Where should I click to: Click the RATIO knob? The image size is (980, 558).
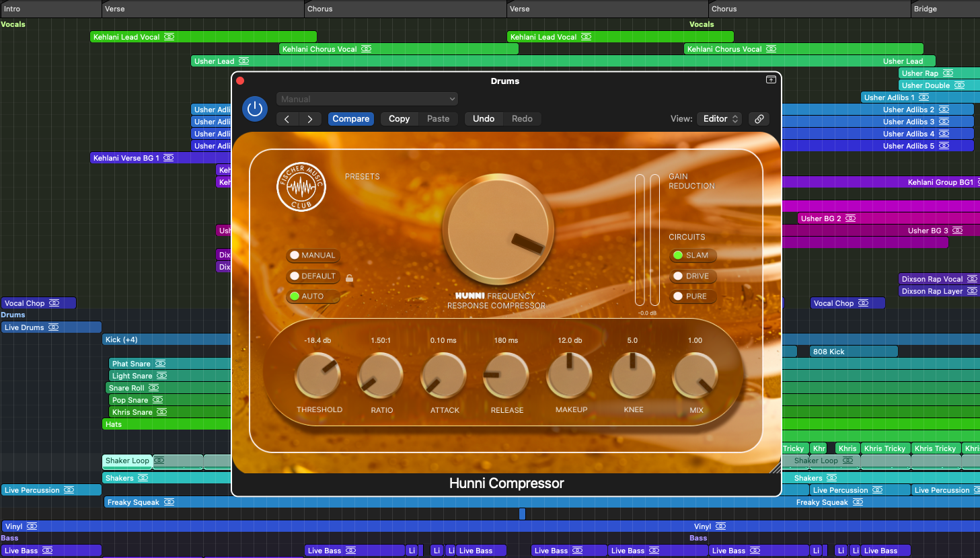coord(381,376)
